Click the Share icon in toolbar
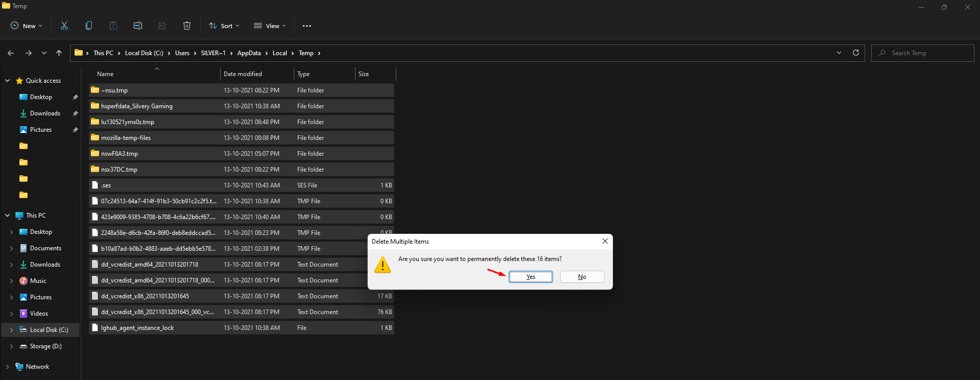 pos(162,26)
